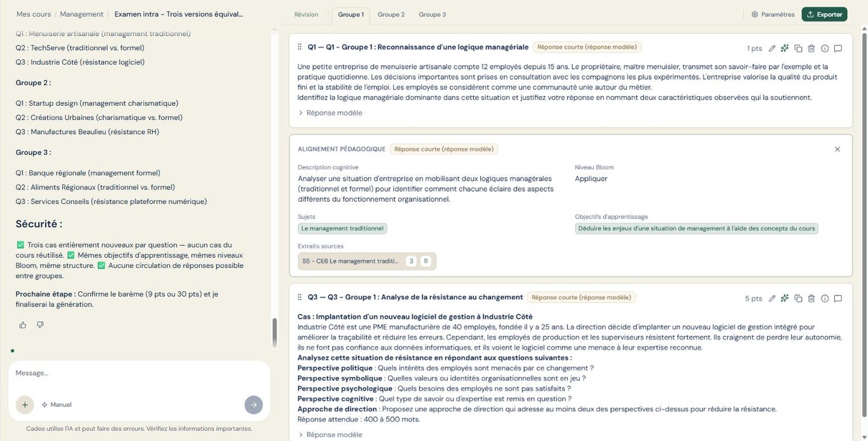This screenshot has width=868, height=441.
Task: Show info for question Q3
Action: pos(825,298)
